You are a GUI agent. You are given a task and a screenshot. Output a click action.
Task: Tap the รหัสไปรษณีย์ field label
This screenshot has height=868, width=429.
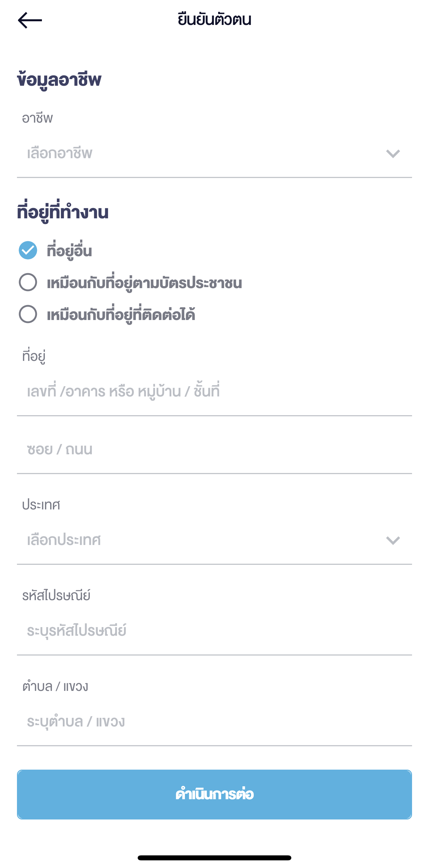pyautogui.click(x=56, y=596)
